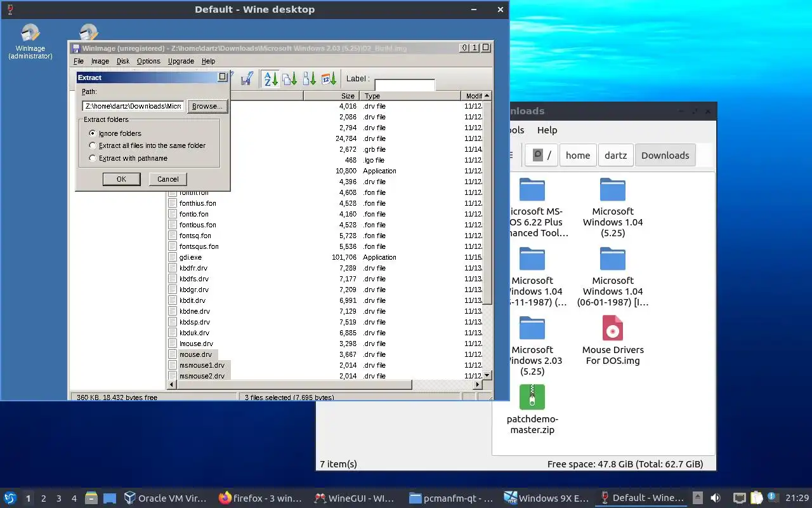Click root filesystem path button in file manager
The height and width of the screenshot is (508, 812).
click(x=542, y=155)
